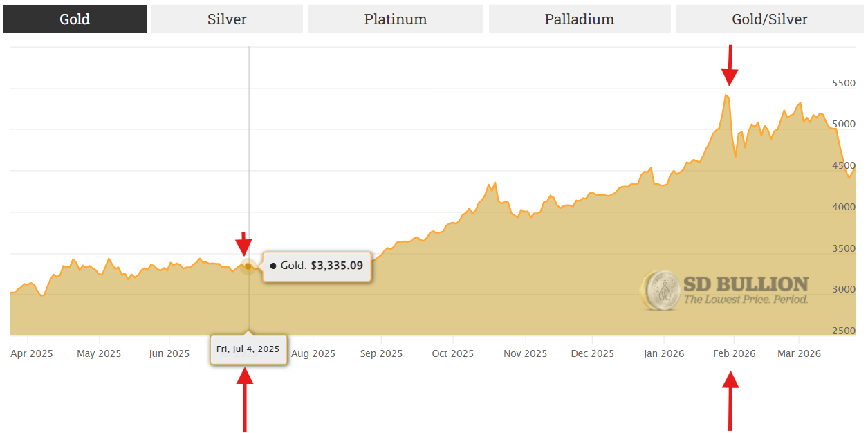Screen dimensions: 868x433
Task: Open the Gold/Silver ratio tab
Action: (x=770, y=19)
